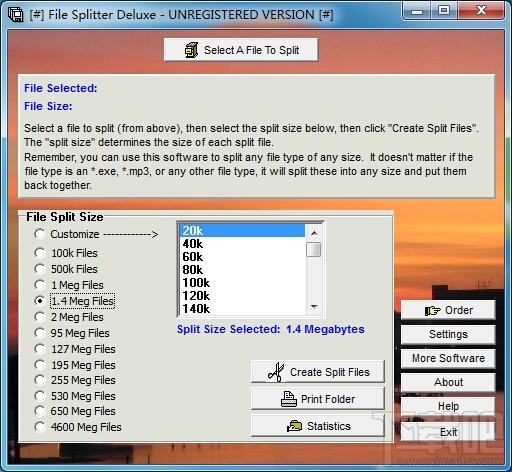The image size is (512, 472).
Task: Select 60k in the custom size list
Action: click(x=242, y=257)
